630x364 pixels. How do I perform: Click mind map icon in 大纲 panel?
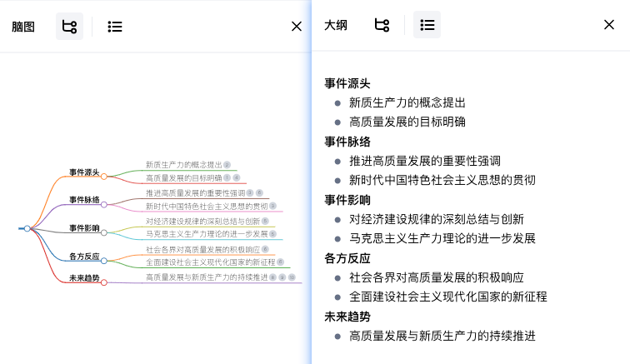click(382, 25)
